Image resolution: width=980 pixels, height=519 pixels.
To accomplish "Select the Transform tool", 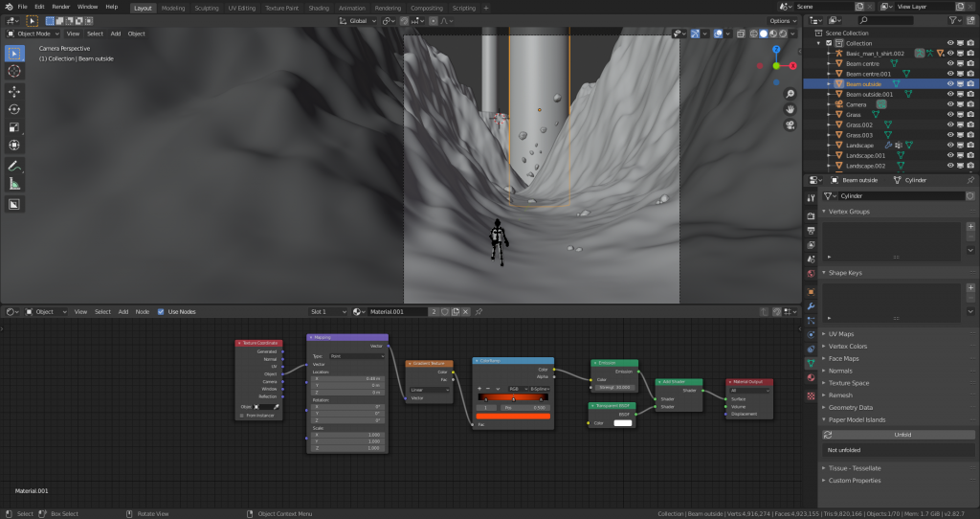I will click(x=14, y=145).
